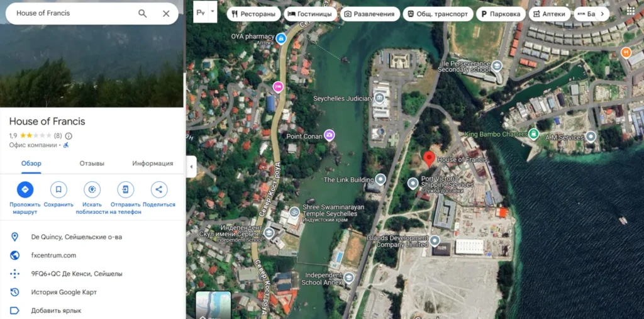The image size is (644, 319).
Task: Open the Google apps grid icon
Action: pyautogui.click(x=630, y=11)
